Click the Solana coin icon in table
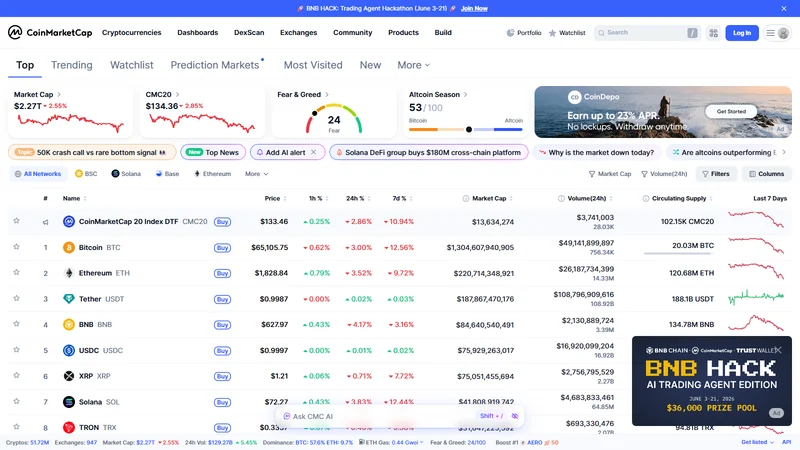 point(69,402)
